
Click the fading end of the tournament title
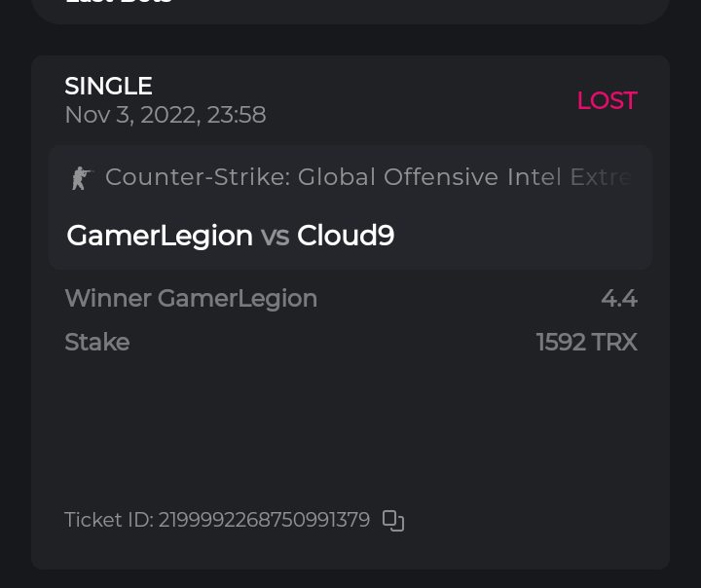click(609, 177)
